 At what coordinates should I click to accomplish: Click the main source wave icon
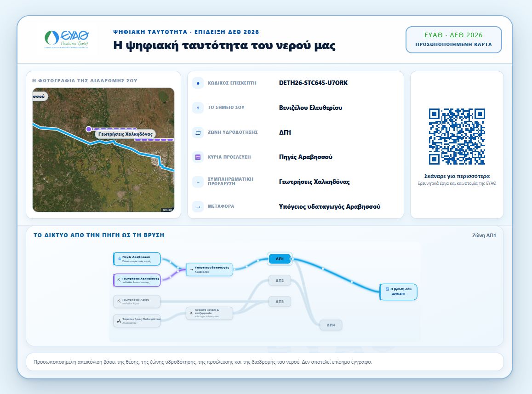(x=198, y=157)
